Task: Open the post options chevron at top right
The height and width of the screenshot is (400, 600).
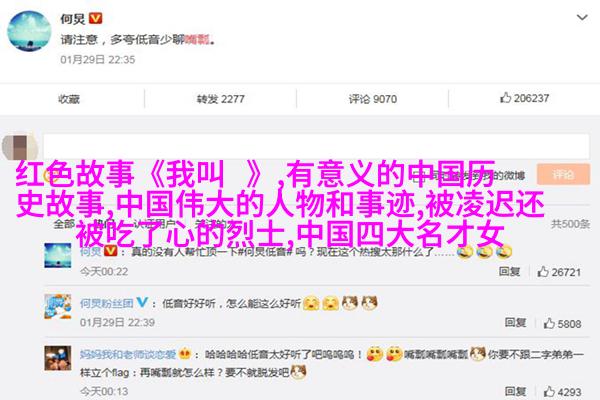Action: pos(582,17)
